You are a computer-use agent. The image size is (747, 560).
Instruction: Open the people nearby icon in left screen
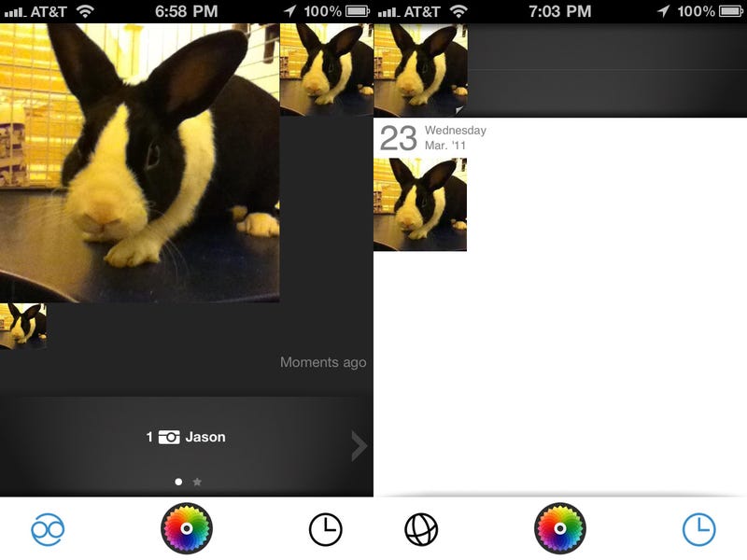(48, 529)
